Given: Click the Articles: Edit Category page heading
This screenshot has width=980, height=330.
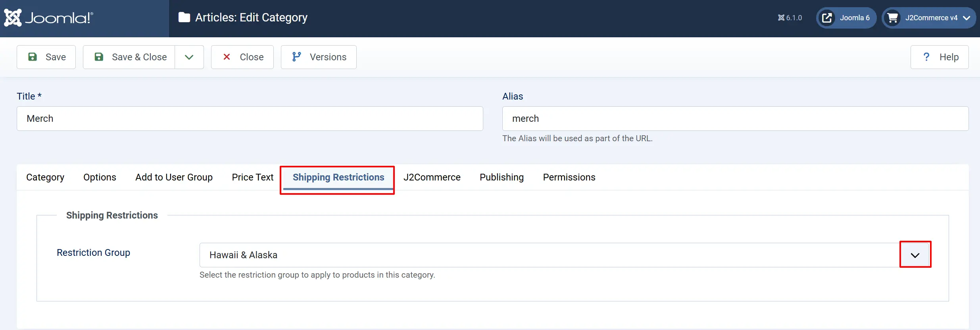Looking at the screenshot, I should click(x=251, y=17).
